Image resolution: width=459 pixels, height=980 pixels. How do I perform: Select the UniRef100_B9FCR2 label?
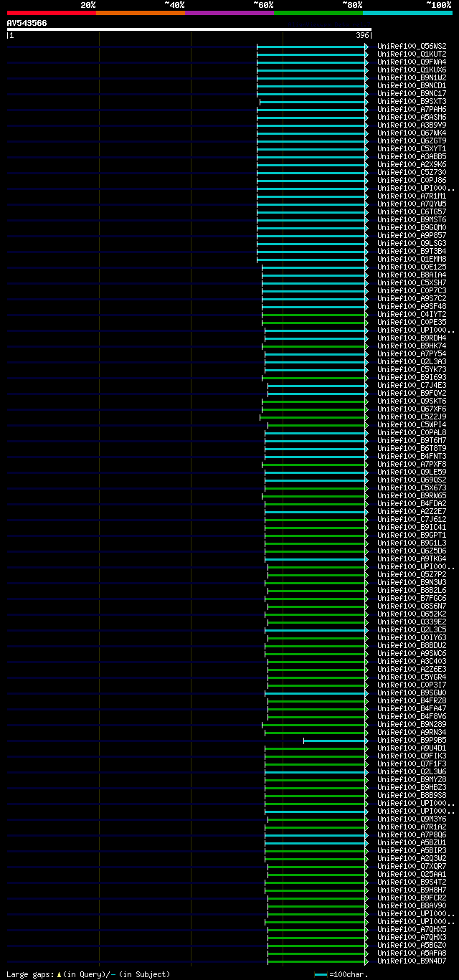point(412,898)
